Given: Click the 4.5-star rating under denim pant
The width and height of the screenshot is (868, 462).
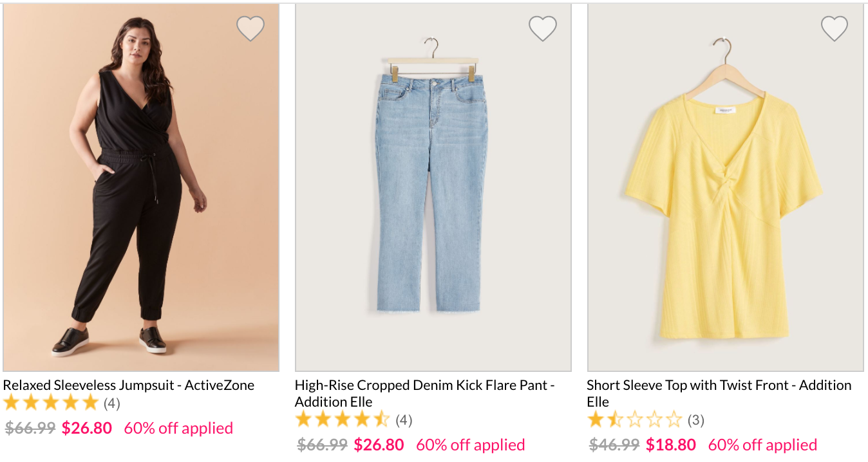Looking at the screenshot, I should (x=343, y=420).
